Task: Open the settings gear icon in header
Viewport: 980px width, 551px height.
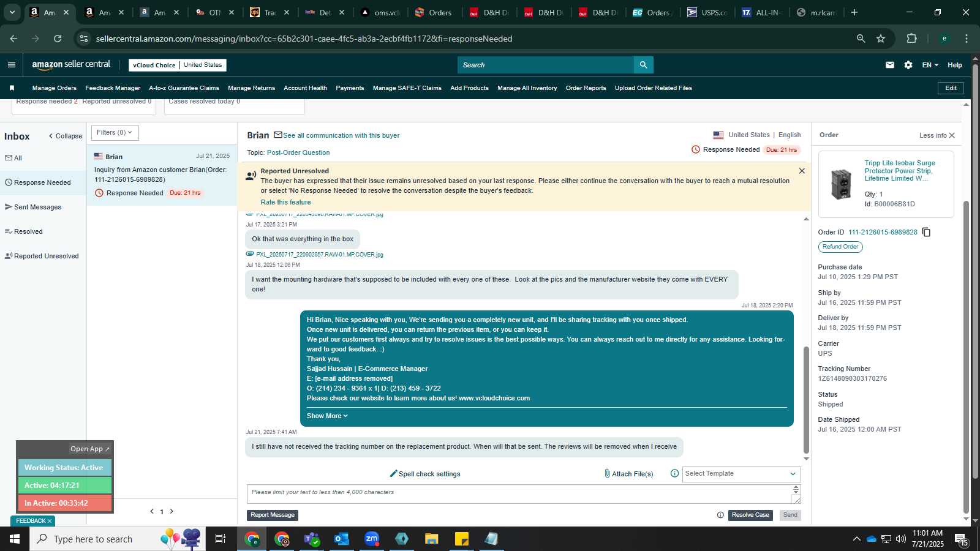Action: pos(908,65)
